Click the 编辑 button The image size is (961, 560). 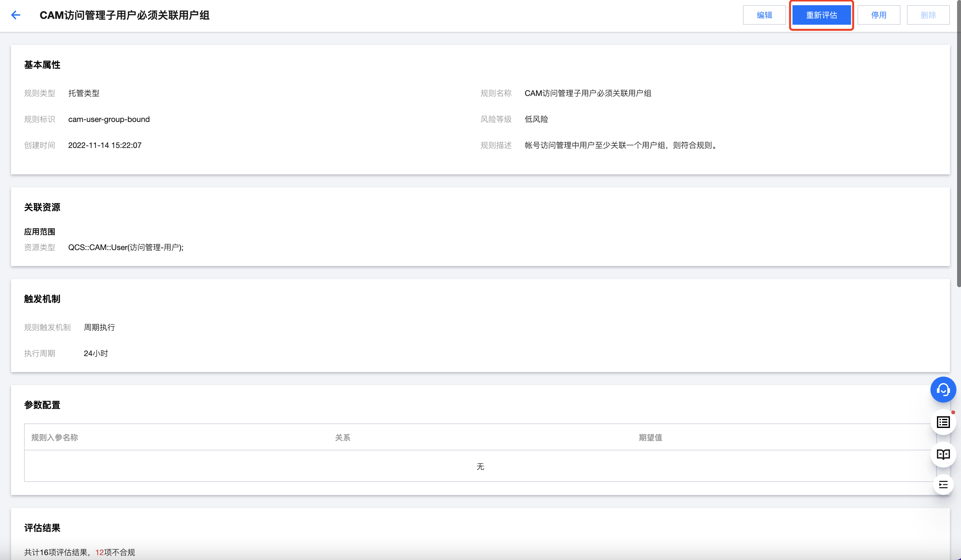pyautogui.click(x=764, y=15)
